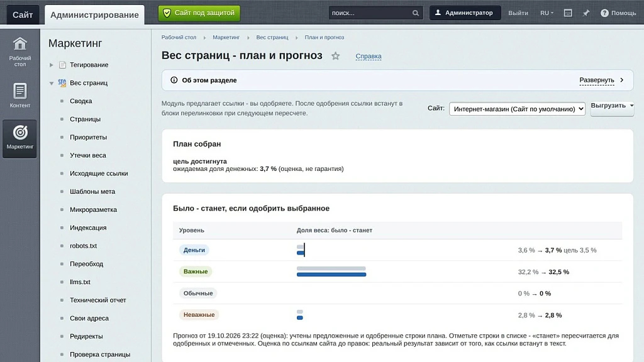This screenshot has width=644, height=362.
Task: Open the Контент sidebar section
Action: 19,96
